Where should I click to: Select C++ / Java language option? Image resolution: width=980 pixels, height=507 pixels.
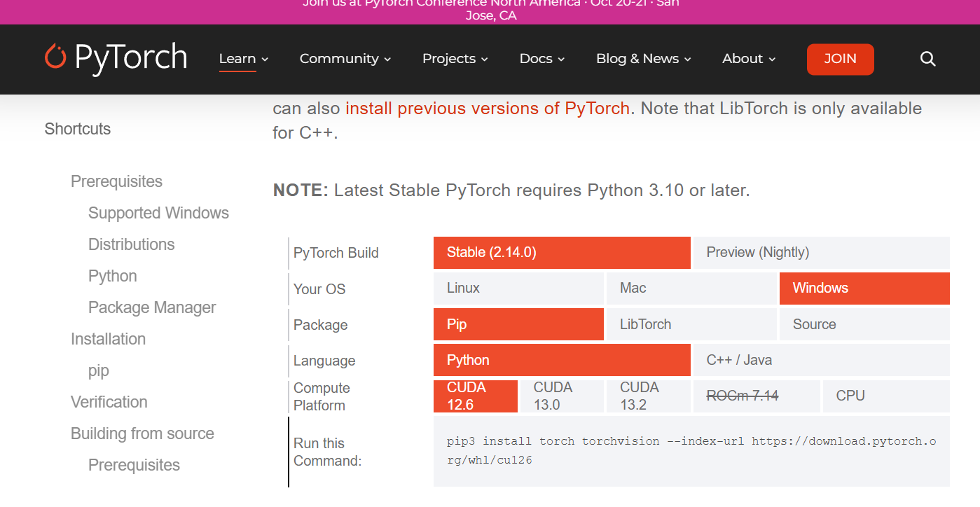pos(821,360)
